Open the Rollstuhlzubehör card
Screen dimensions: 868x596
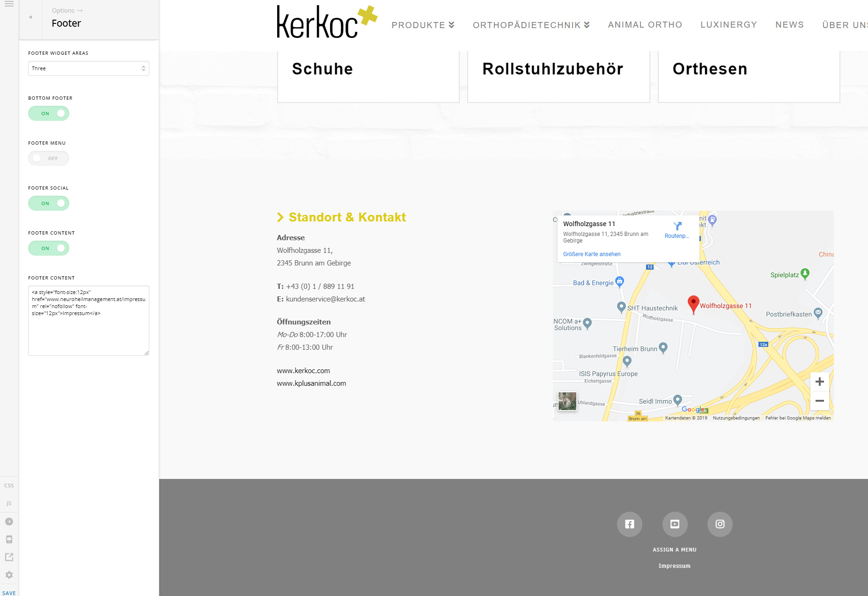click(x=559, y=76)
